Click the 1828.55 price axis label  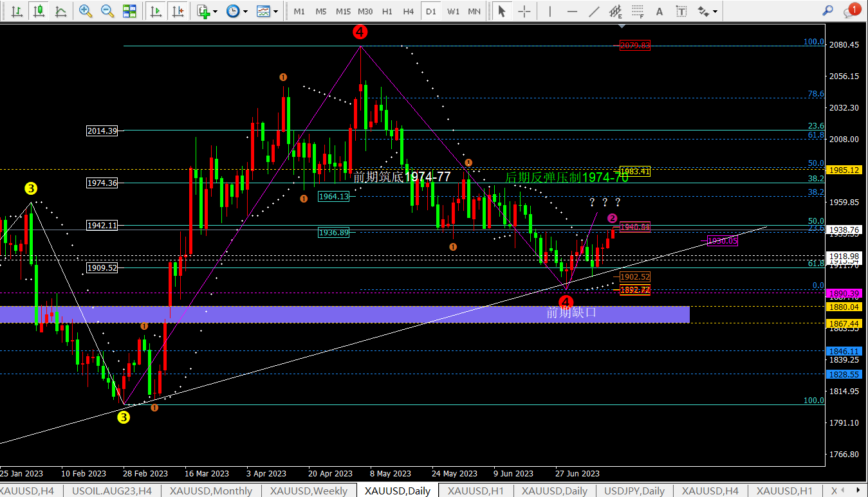pyautogui.click(x=845, y=374)
